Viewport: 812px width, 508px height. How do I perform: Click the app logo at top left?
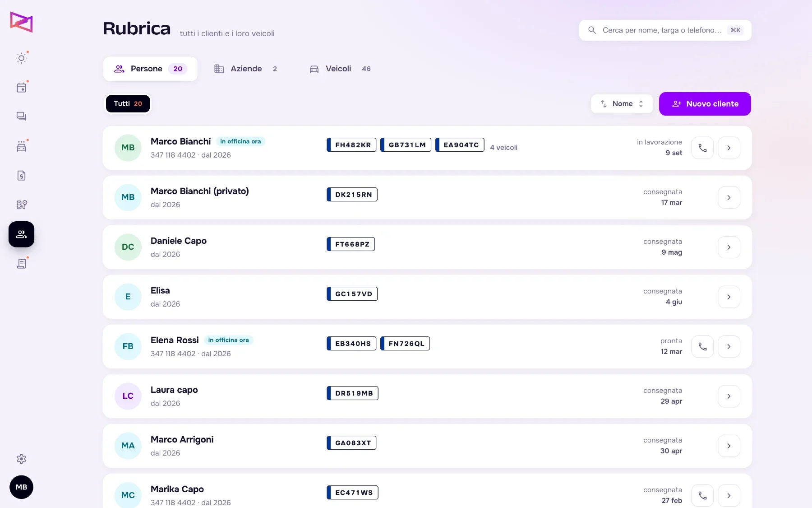coord(21,22)
